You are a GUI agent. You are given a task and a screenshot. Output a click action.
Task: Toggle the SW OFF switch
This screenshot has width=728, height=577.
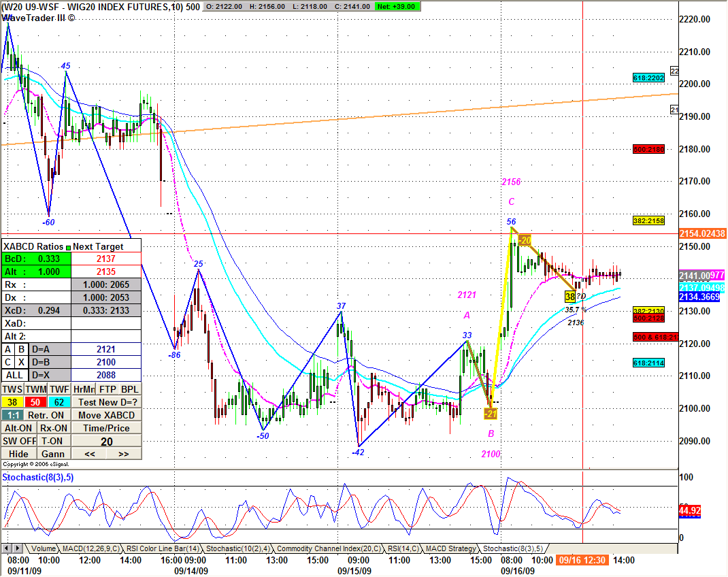[x=18, y=441]
